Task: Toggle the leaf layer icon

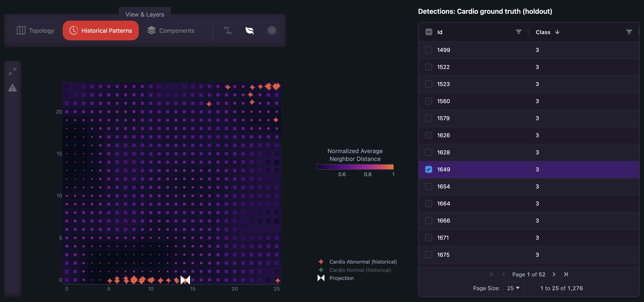Action: [250, 31]
